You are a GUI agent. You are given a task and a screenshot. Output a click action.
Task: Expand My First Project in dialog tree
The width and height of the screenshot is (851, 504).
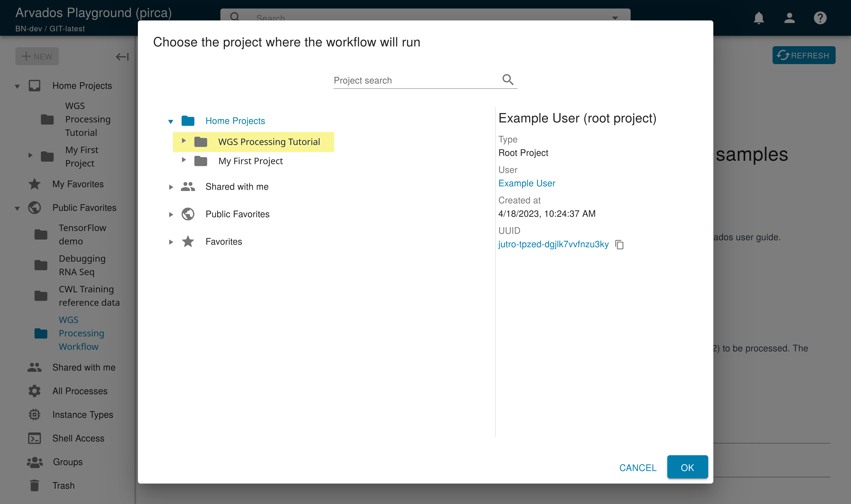tap(183, 160)
